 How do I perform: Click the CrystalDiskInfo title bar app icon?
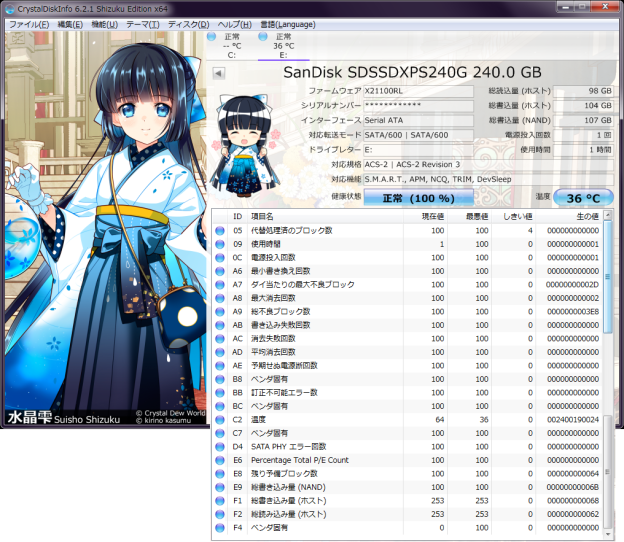pyautogui.click(x=10, y=8)
